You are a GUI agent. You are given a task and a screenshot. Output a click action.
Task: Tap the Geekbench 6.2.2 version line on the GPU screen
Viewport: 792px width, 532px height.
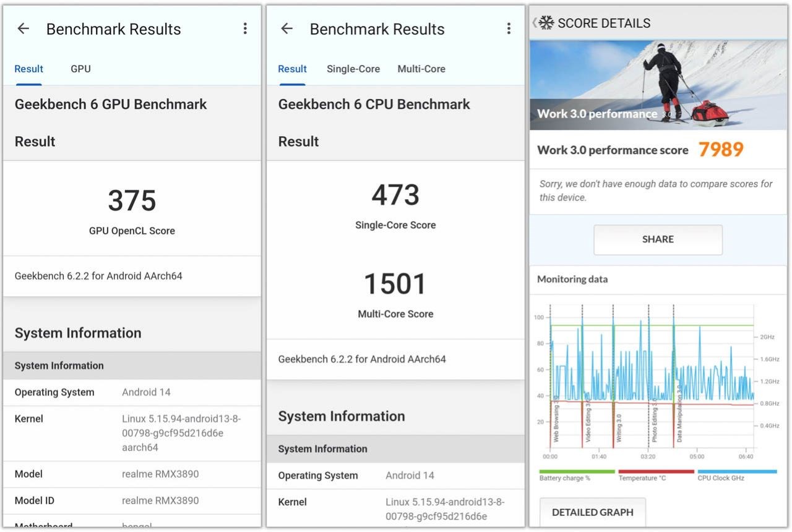pyautogui.click(x=98, y=276)
